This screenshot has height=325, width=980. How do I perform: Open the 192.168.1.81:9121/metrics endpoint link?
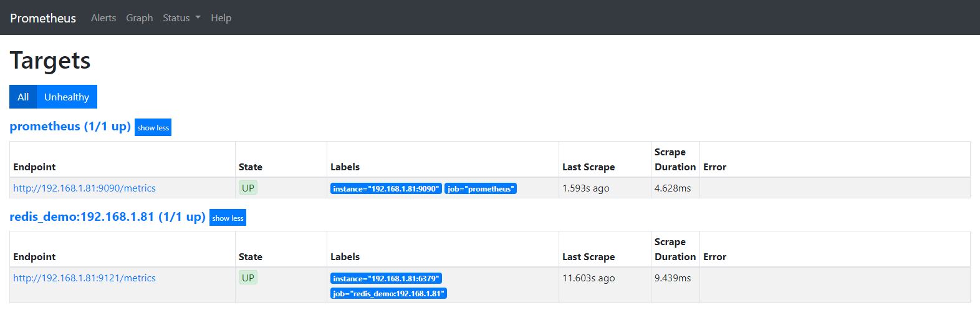click(x=84, y=278)
